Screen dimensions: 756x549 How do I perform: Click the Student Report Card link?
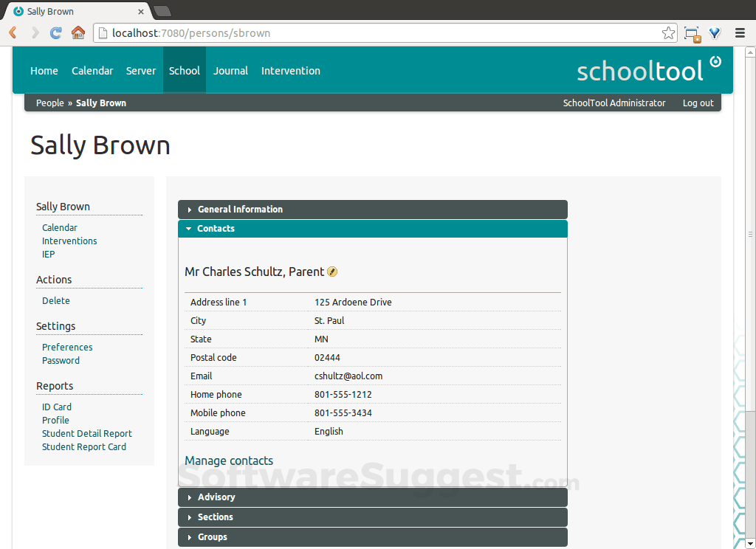pyautogui.click(x=83, y=446)
